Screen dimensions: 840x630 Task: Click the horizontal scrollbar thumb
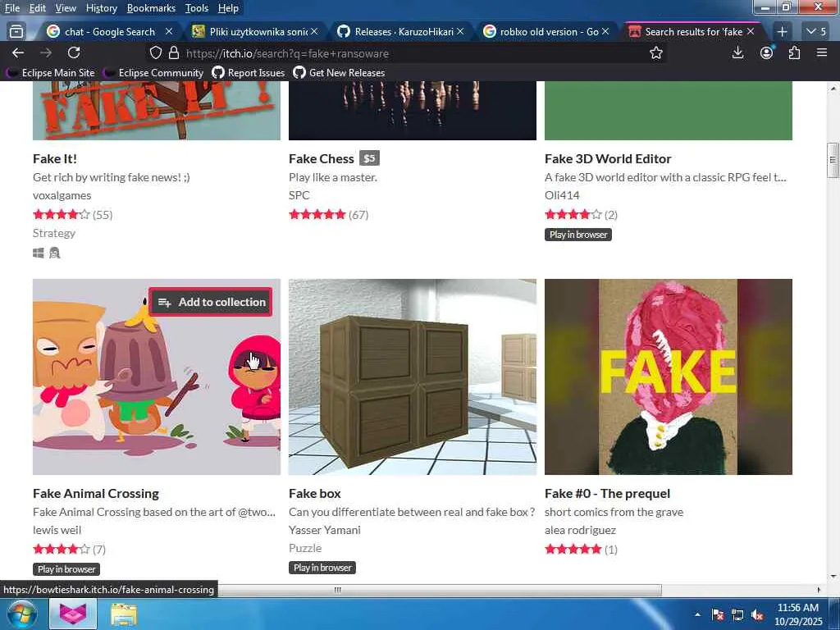(337, 590)
